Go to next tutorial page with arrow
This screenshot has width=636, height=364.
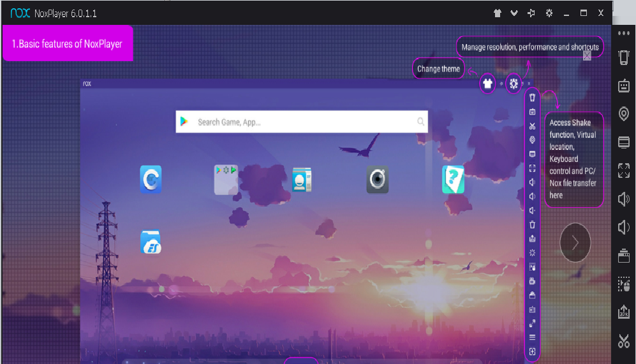(575, 243)
